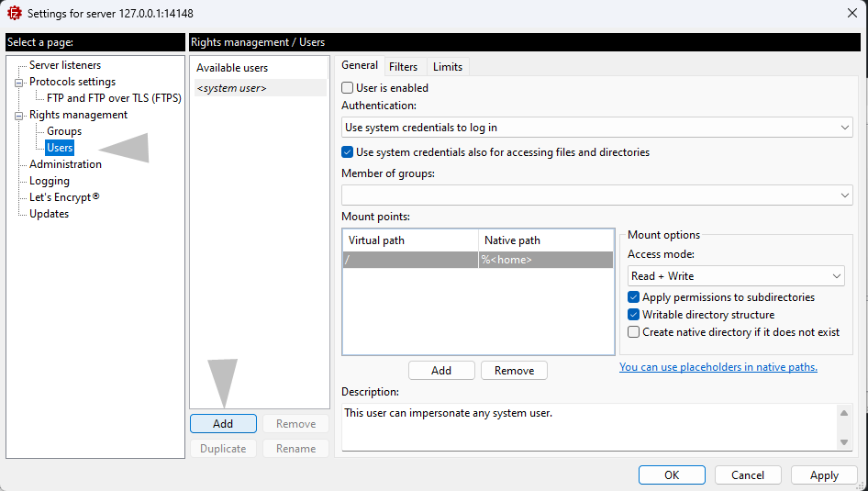The image size is (868, 491).
Task: Switch to the Limits tab
Action: [x=448, y=67]
